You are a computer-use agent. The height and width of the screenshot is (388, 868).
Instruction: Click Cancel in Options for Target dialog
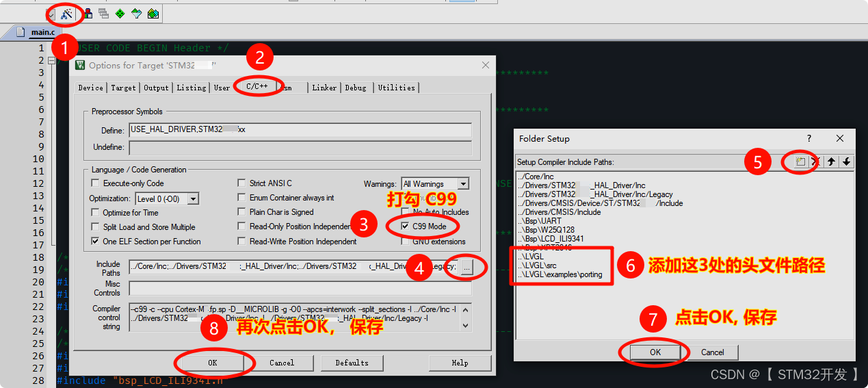pos(282,363)
